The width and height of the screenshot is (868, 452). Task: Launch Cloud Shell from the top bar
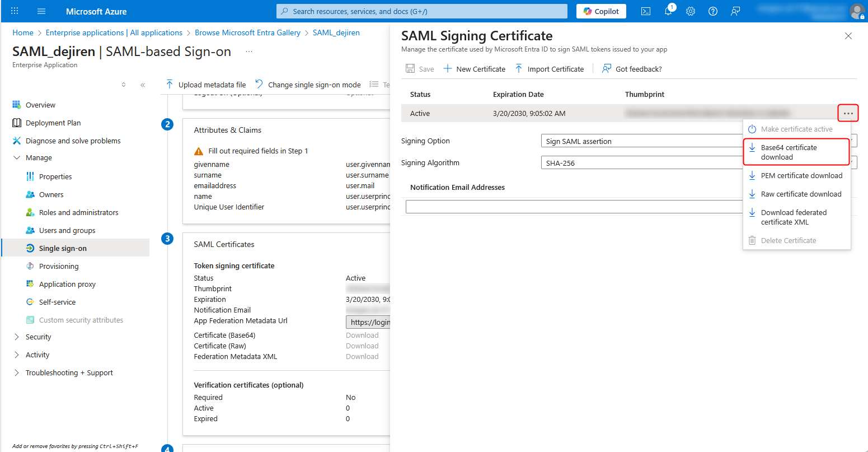[x=646, y=11]
